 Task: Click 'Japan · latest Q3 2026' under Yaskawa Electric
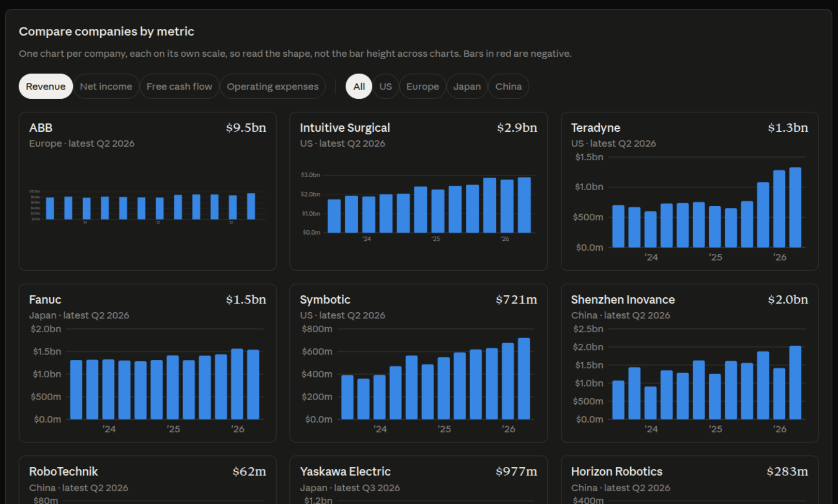pyautogui.click(x=350, y=488)
